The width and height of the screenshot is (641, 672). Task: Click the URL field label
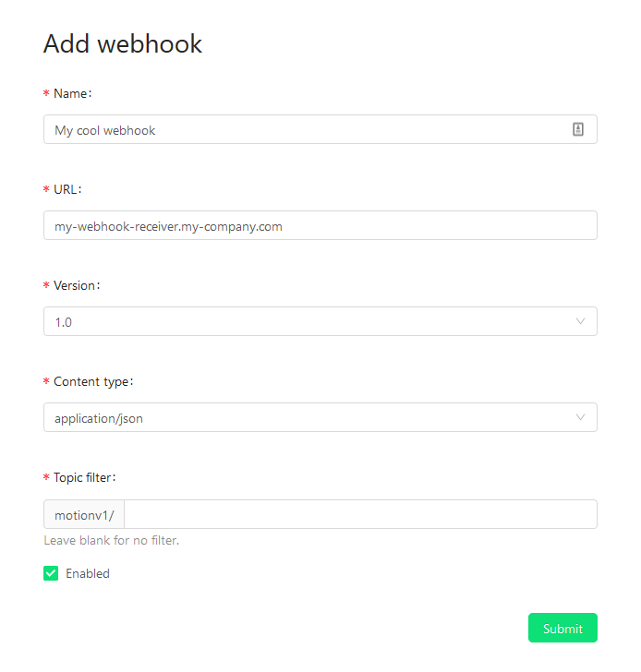pyautogui.click(x=67, y=189)
